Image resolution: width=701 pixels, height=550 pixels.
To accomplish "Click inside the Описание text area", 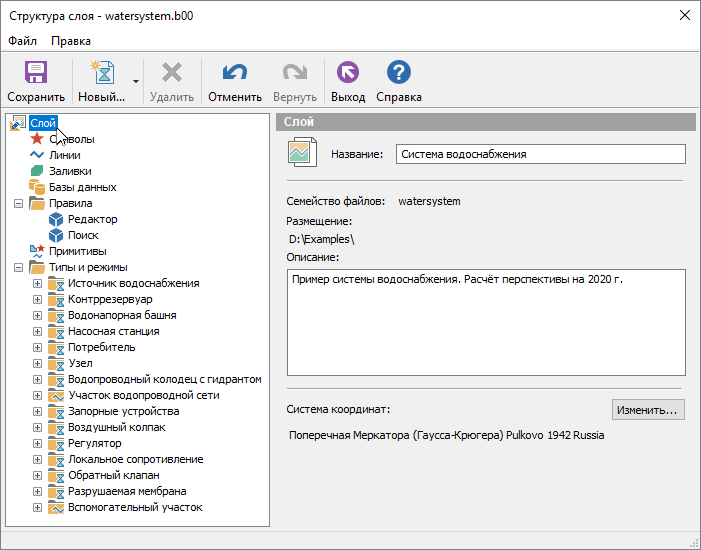I will (x=484, y=320).
